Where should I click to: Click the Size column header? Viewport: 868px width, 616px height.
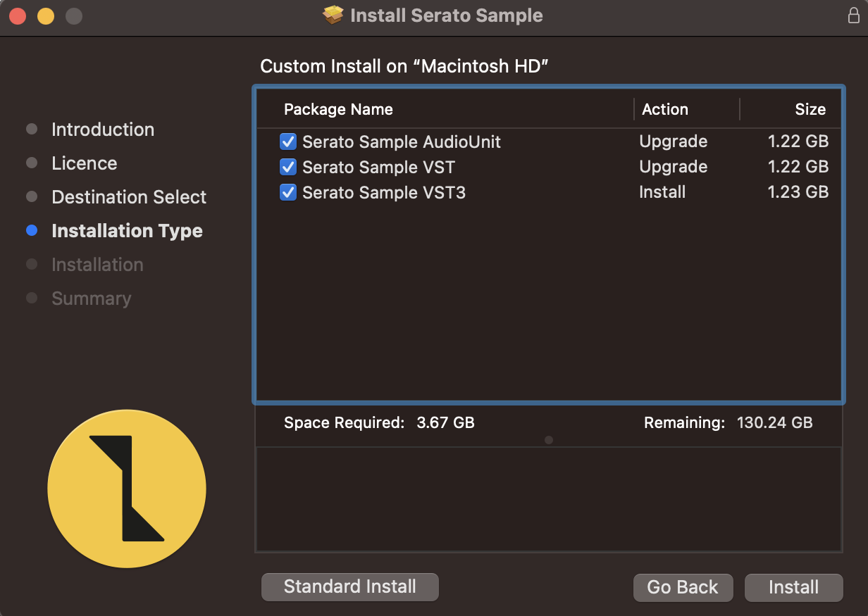pos(810,109)
